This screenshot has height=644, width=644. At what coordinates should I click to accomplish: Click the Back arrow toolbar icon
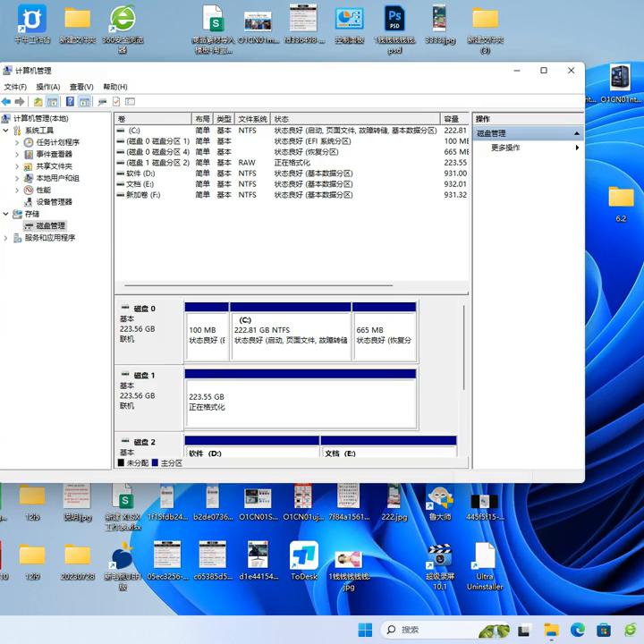[x=6, y=102]
